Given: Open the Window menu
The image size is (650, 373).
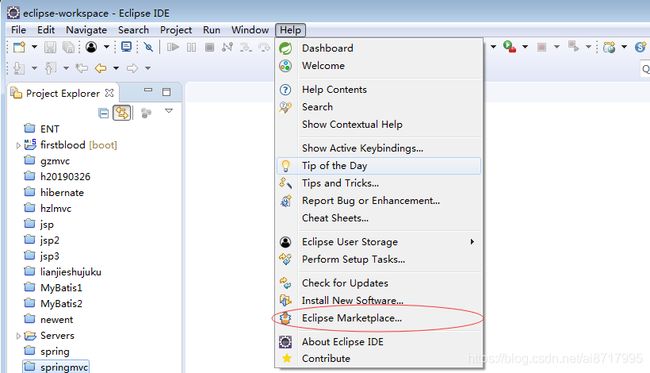Looking at the screenshot, I should click(x=250, y=30).
